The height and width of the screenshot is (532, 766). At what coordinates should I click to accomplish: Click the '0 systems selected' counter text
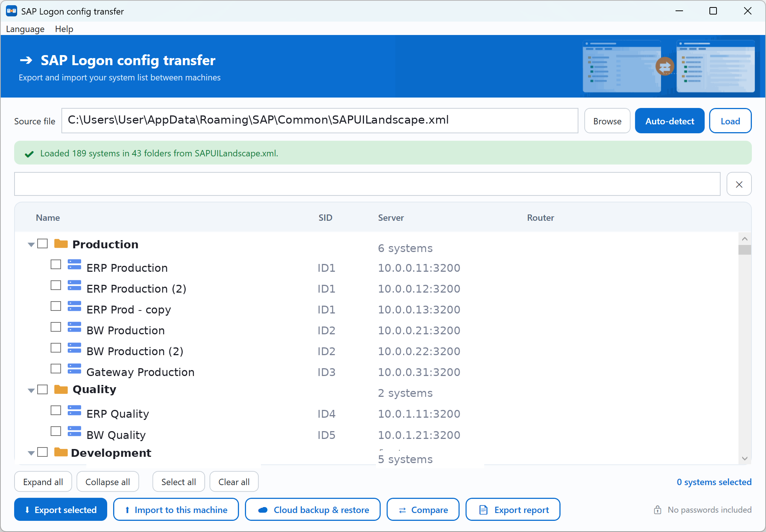click(x=714, y=482)
